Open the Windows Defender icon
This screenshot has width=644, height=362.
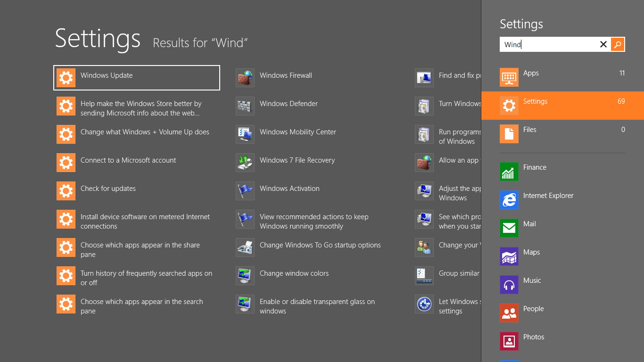click(245, 106)
